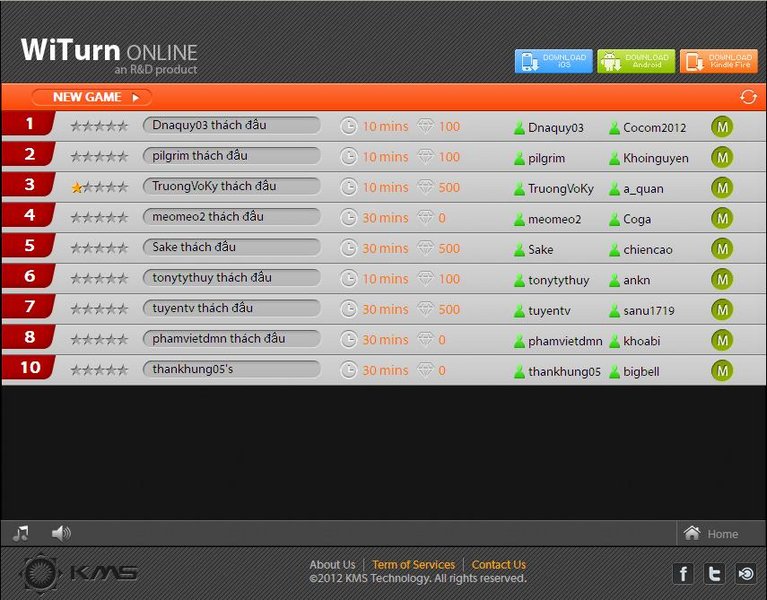Download the Android version
Image resolution: width=767 pixels, height=600 pixels.
coord(636,62)
